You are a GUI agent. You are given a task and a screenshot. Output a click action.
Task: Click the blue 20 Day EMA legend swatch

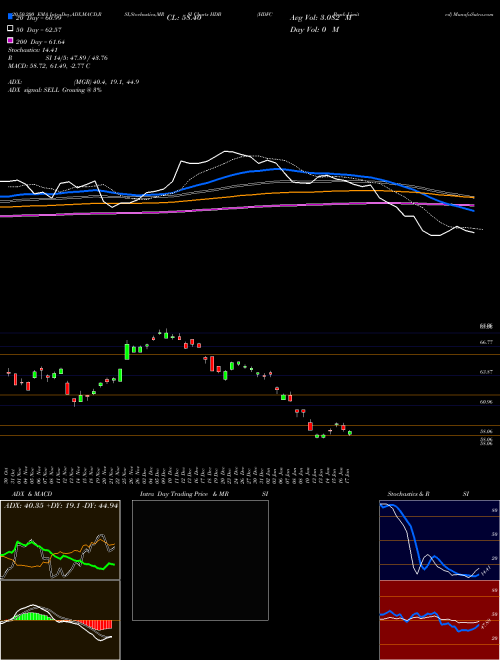(10, 17)
